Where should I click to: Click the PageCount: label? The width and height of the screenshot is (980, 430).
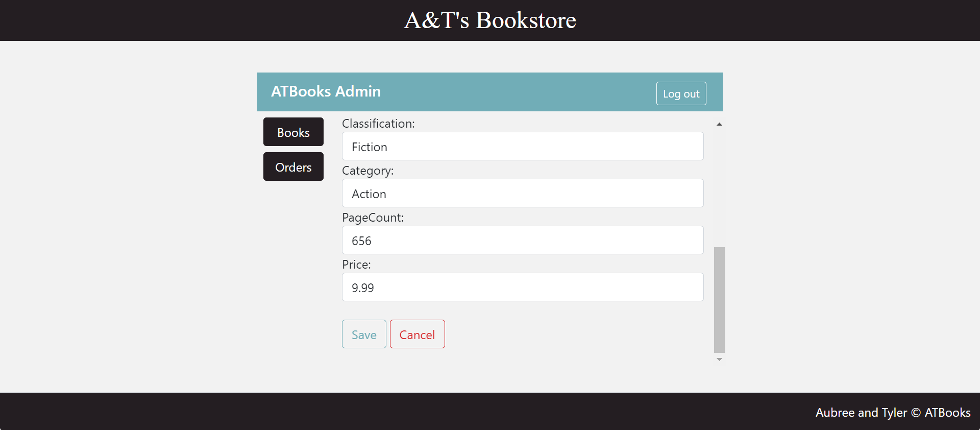click(373, 218)
